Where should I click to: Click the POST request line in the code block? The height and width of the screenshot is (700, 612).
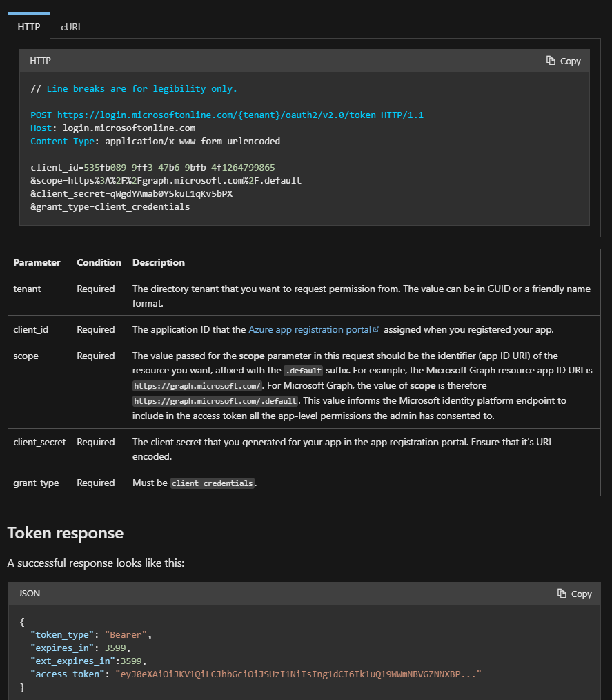click(226, 115)
